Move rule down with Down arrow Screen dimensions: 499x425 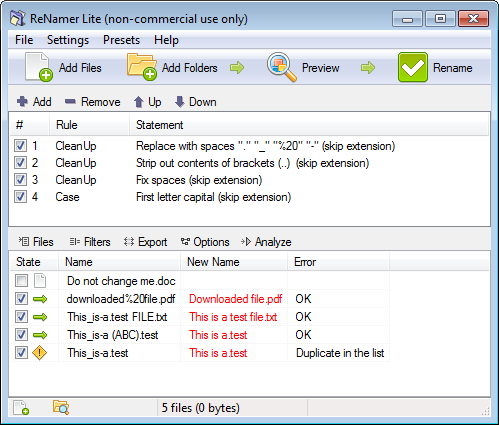coord(180,102)
